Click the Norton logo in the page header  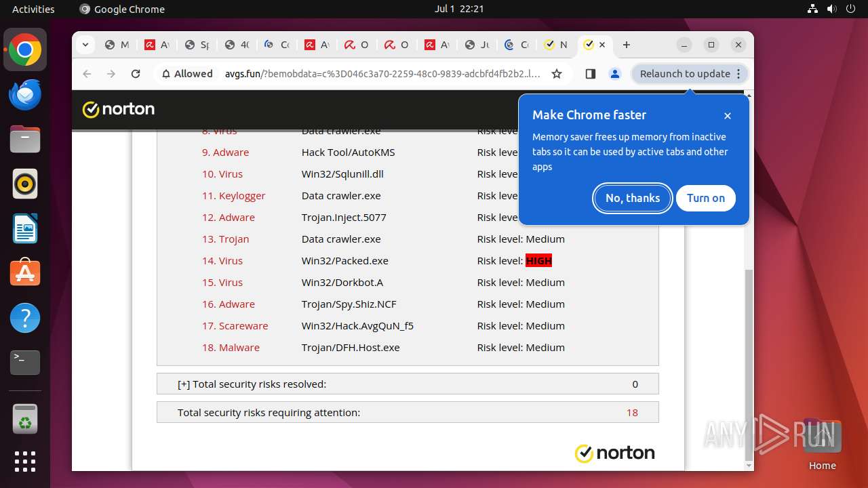(119, 109)
